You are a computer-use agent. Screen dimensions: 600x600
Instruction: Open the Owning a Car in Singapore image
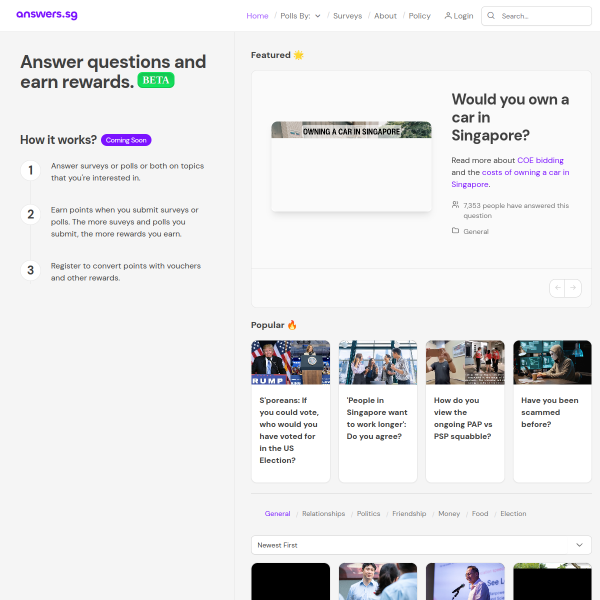[x=351, y=165]
